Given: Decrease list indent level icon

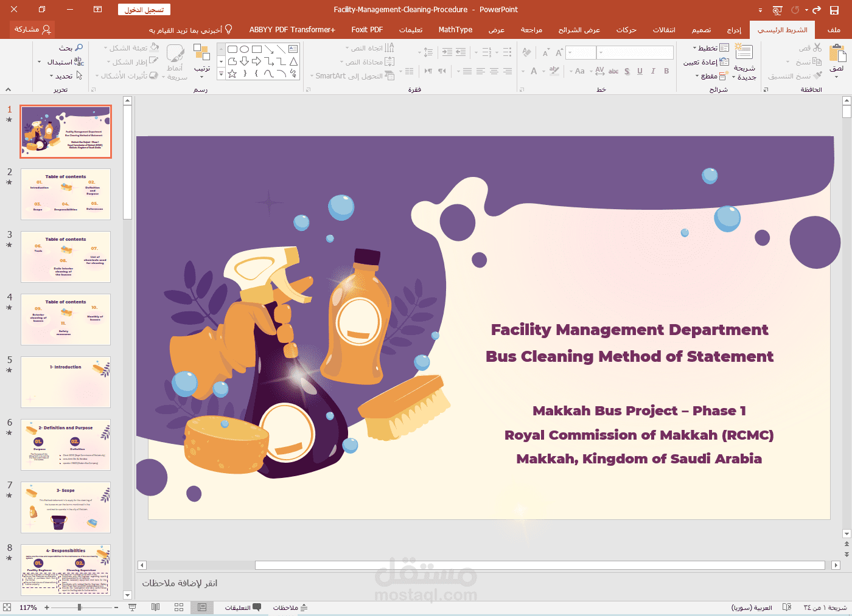Looking at the screenshot, I should (461, 52).
